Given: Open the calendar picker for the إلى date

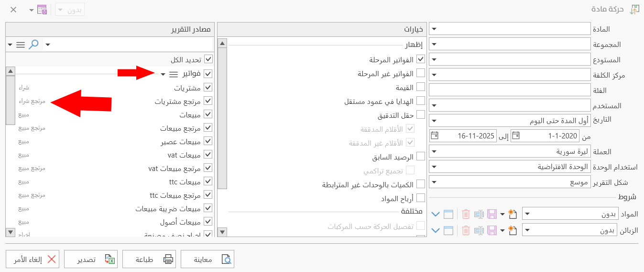Looking at the screenshot, I should tap(434, 136).
